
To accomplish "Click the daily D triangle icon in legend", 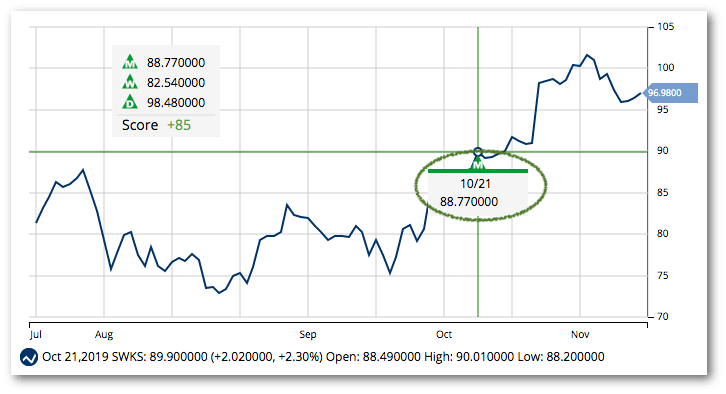I will click(130, 102).
